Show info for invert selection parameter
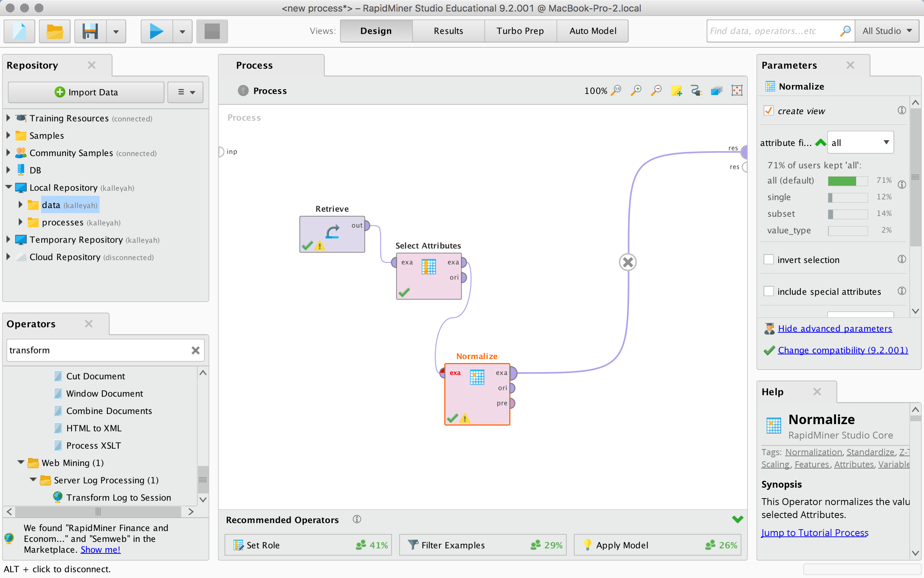The image size is (924, 578). coord(902,259)
